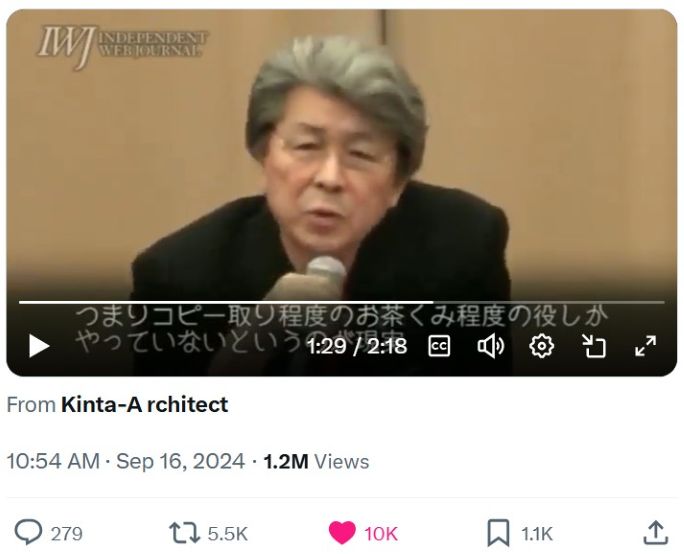The image size is (684, 554).
Task: Click the 10K likes count
Action: pyautogui.click(x=381, y=533)
